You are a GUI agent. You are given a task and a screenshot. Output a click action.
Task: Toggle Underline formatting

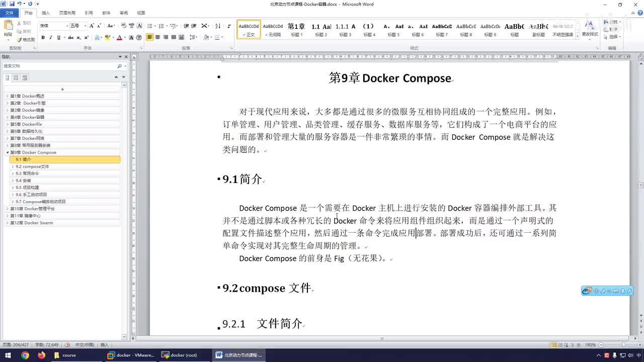tap(58, 38)
